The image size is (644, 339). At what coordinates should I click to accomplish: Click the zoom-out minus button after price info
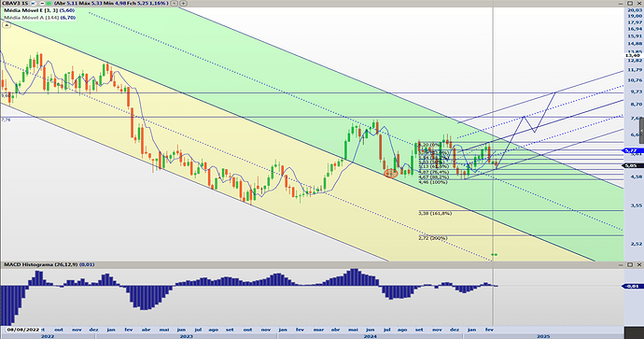tap(175, 4)
